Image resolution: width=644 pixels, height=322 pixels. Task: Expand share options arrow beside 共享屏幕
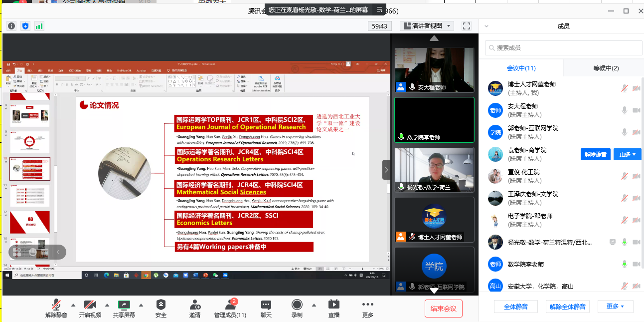coord(141,305)
